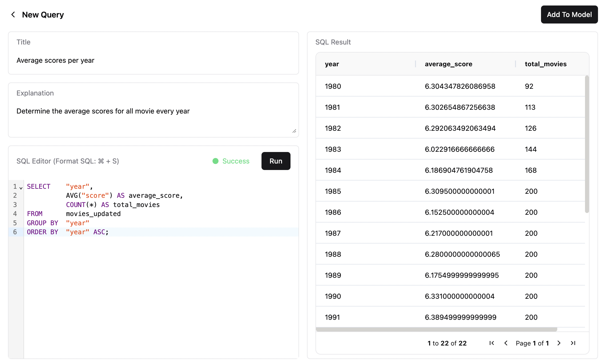Select the average_score column header
The height and width of the screenshot is (364, 602).
[x=448, y=64]
